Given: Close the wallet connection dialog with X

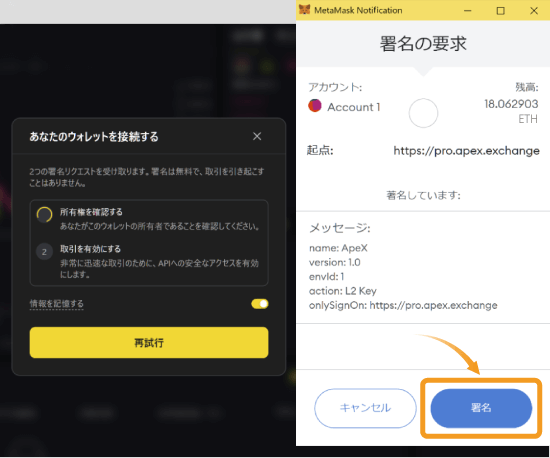Looking at the screenshot, I should [257, 136].
